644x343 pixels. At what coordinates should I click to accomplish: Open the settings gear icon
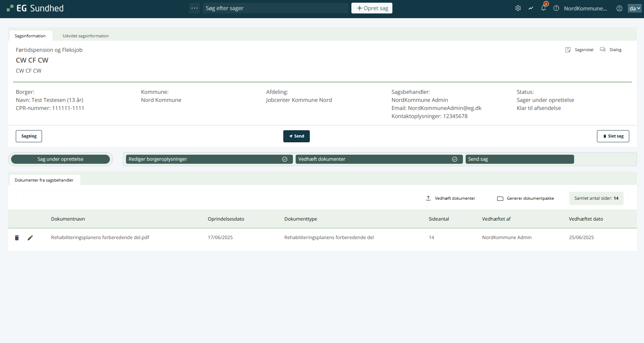pyautogui.click(x=518, y=8)
